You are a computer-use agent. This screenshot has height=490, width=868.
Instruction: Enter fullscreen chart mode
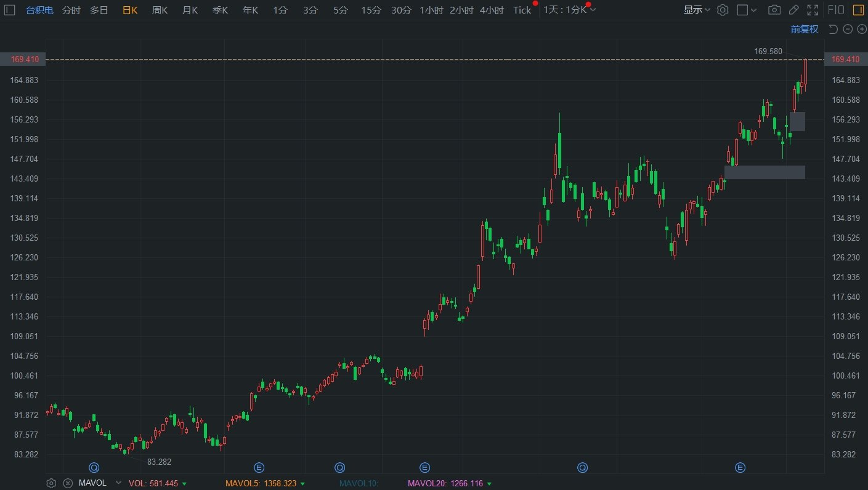813,10
